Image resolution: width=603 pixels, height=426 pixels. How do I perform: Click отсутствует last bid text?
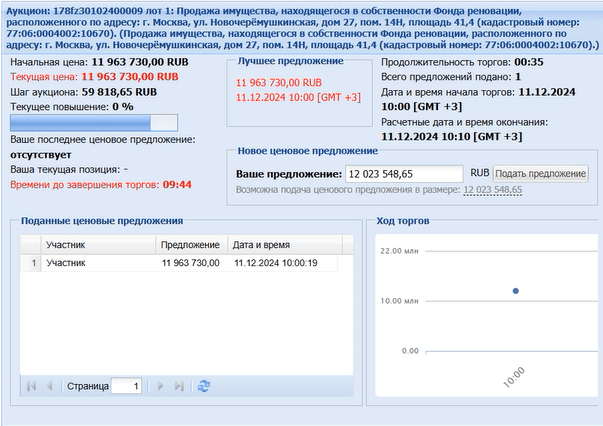tap(41, 155)
